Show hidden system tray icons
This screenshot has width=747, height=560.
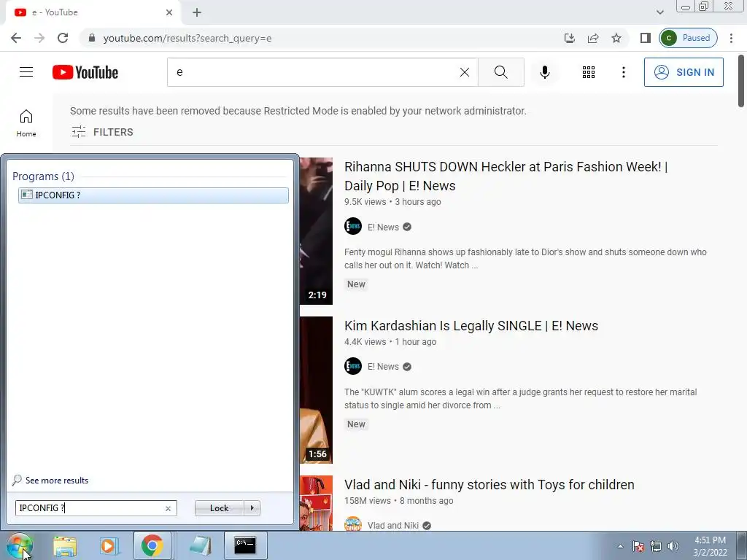point(620,546)
